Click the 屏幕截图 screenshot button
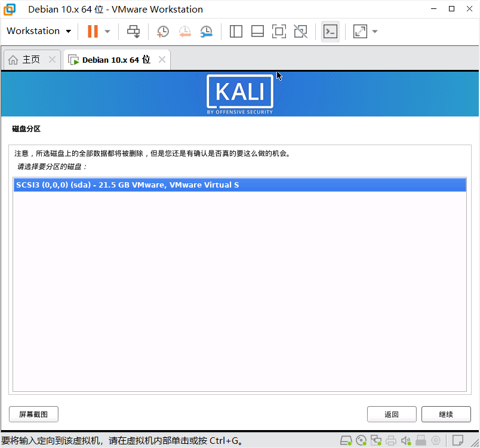The width and height of the screenshot is (480, 448). pyautogui.click(x=33, y=415)
